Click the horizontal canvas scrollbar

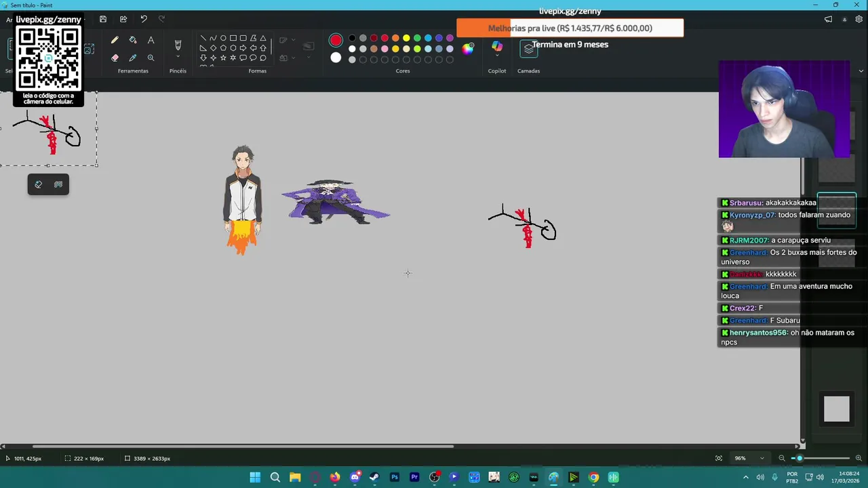243,446
